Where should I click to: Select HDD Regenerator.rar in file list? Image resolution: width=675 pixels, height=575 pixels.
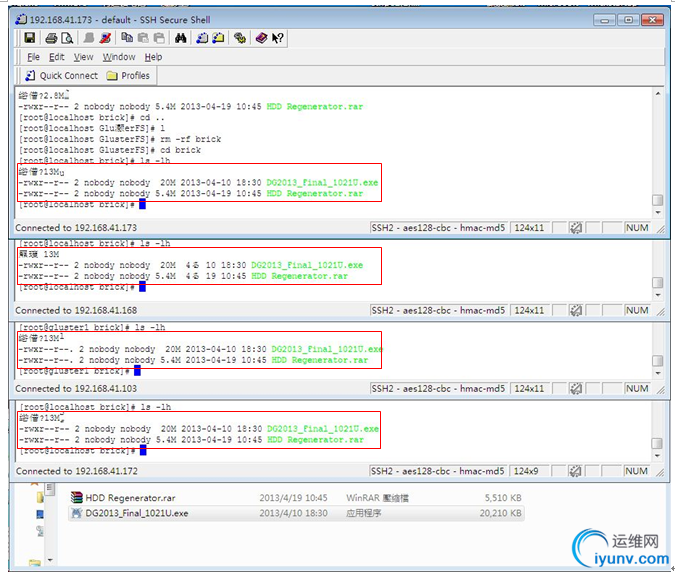click(x=130, y=497)
